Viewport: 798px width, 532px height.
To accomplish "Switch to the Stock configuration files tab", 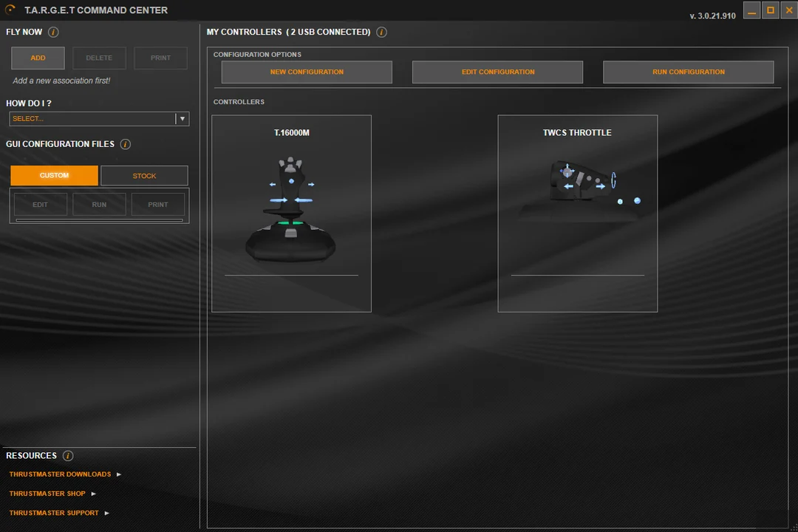I will click(x=144, y=176).
